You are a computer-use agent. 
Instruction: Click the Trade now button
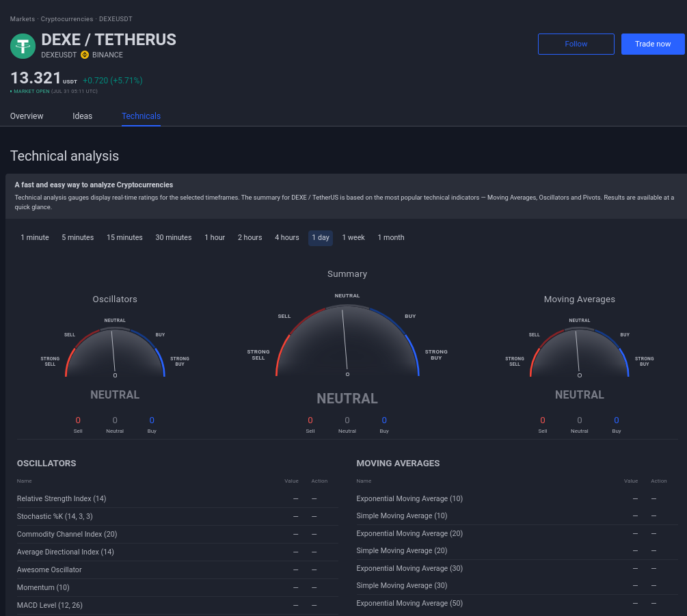click(653, 44)
